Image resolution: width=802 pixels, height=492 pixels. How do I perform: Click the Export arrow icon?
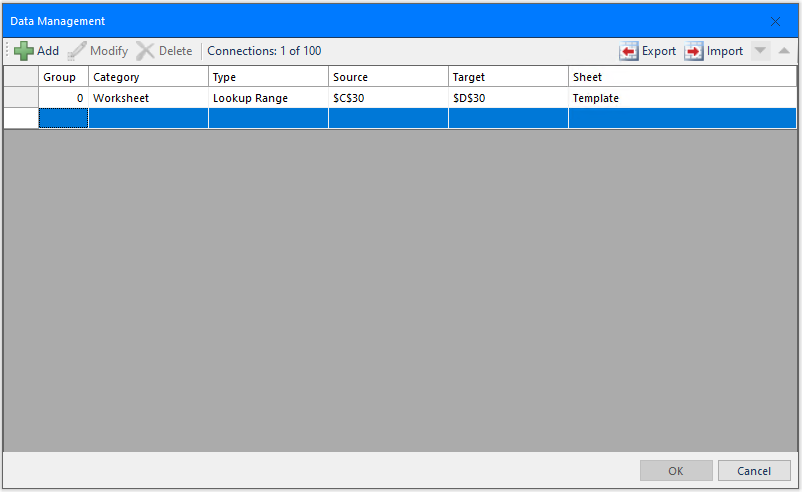pyautogui.click(x=628, y=51)
